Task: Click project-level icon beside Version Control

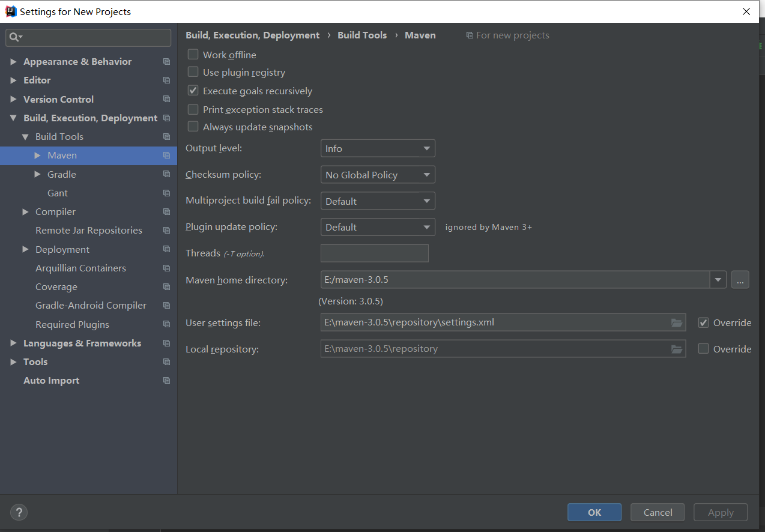Action: point(167,99)
